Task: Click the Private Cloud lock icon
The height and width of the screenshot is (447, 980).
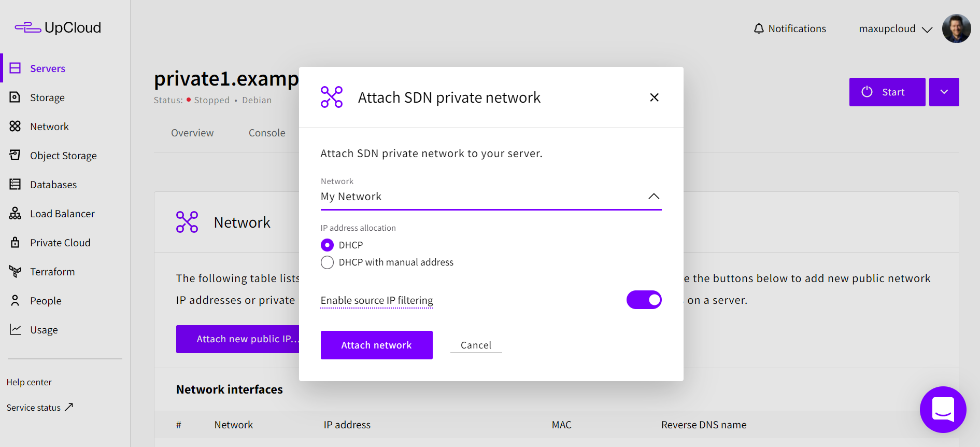Action: pyautogui.click(x=15, y=242)
